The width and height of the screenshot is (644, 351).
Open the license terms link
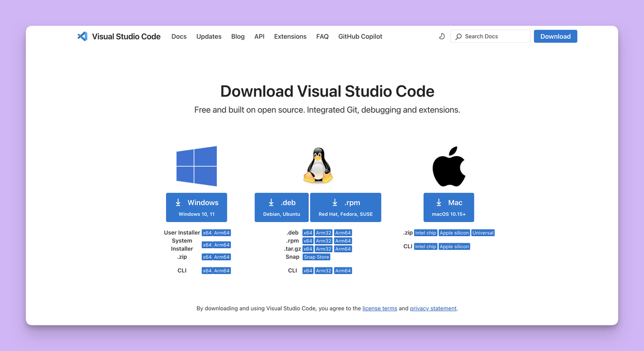click(379, 308)
